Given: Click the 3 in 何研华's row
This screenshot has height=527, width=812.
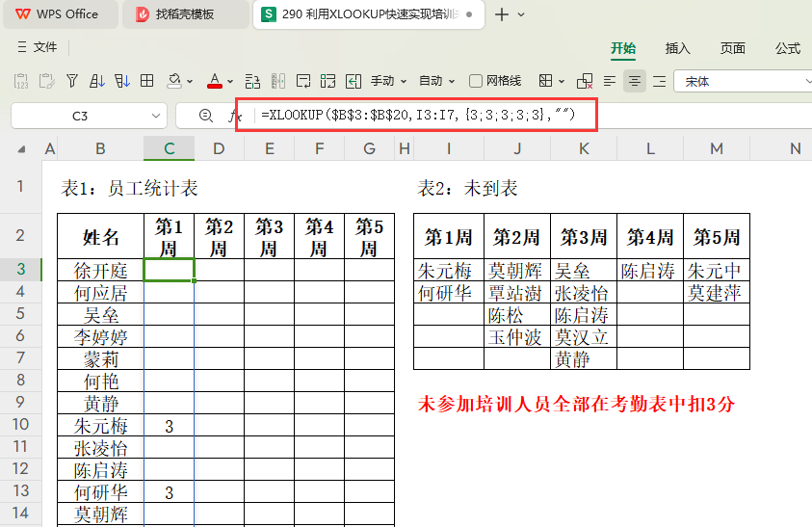Looking at the screenshot, I should click(x=169, y=492).
